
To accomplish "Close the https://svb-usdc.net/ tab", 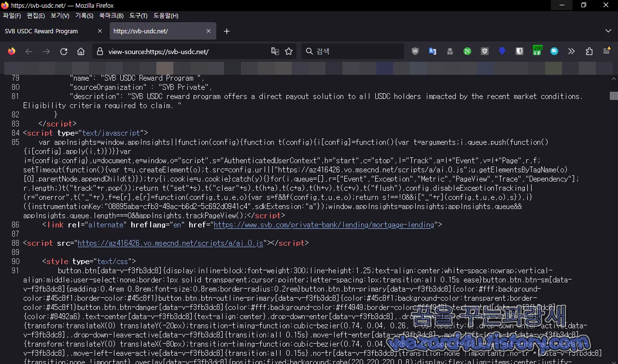I will click(x=209, y=31).
